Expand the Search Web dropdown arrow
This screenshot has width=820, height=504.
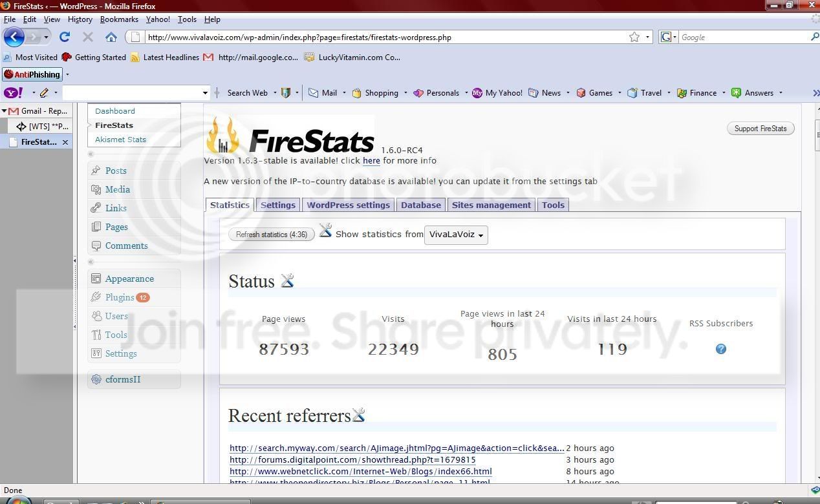(275, 93)
